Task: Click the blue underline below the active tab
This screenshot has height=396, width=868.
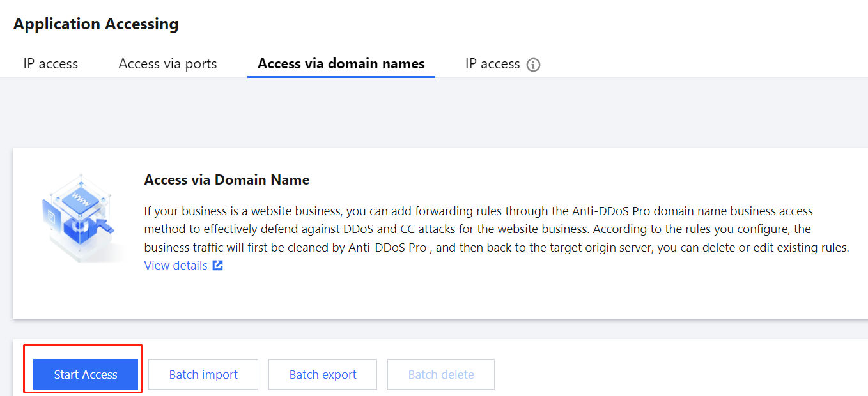Action: point(341,77)
